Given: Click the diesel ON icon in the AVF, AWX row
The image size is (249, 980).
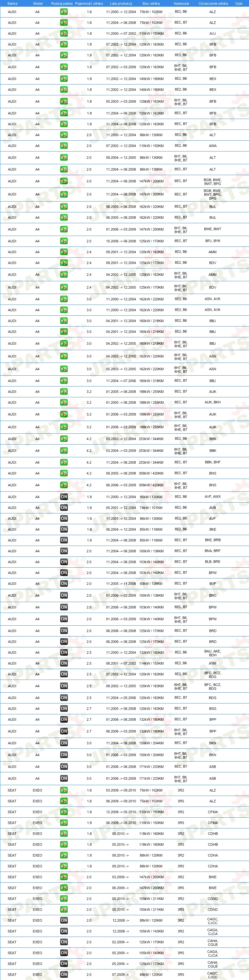Looking at the screenshot, I should [64, 497].
